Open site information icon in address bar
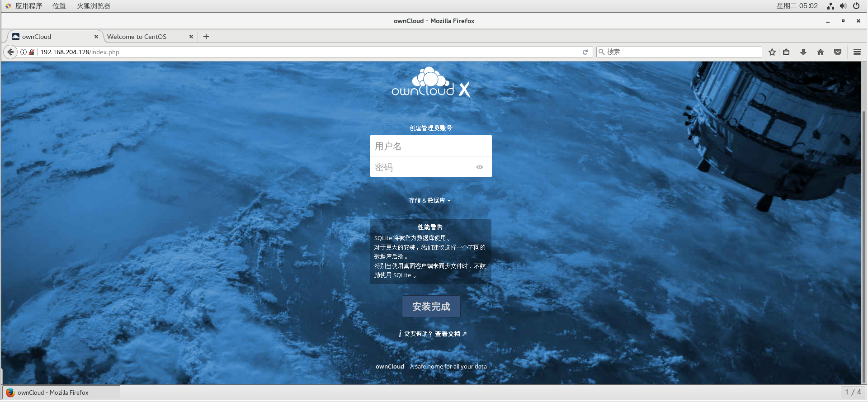Screen dimensions: 868x402 [x=24, y=52]
